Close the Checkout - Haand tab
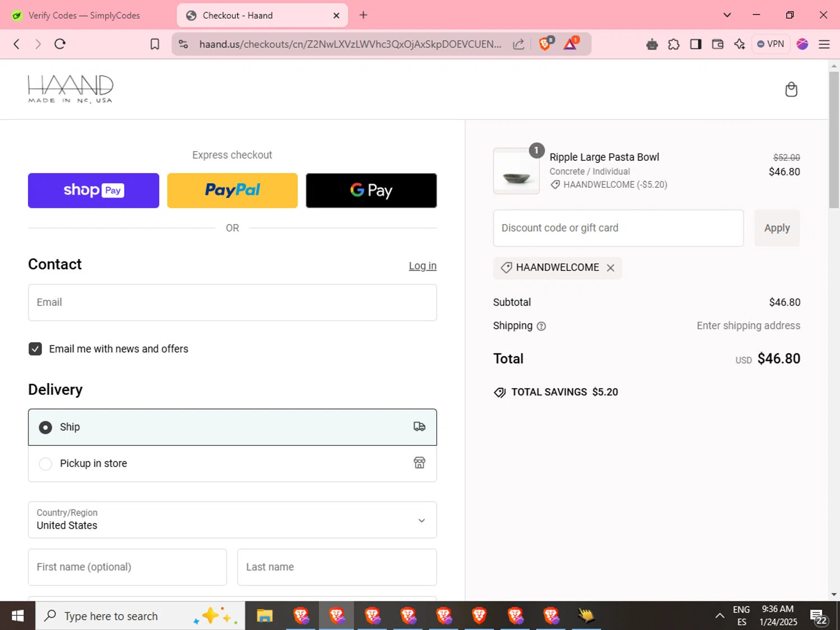Image resolution: width=840 pixels, height=630 pixels. point(336,16)
